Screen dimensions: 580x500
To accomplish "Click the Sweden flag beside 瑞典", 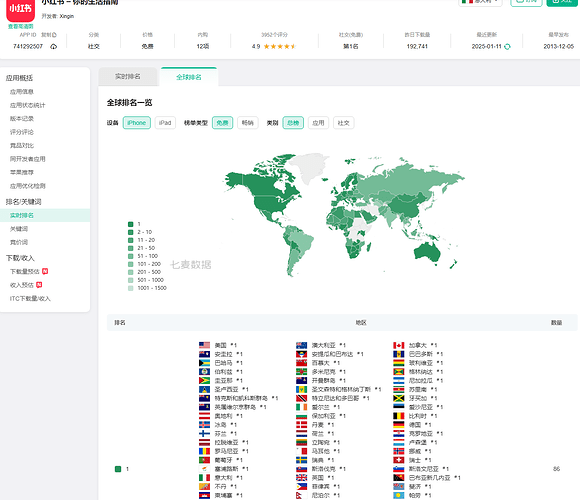I will pos(301,460).
